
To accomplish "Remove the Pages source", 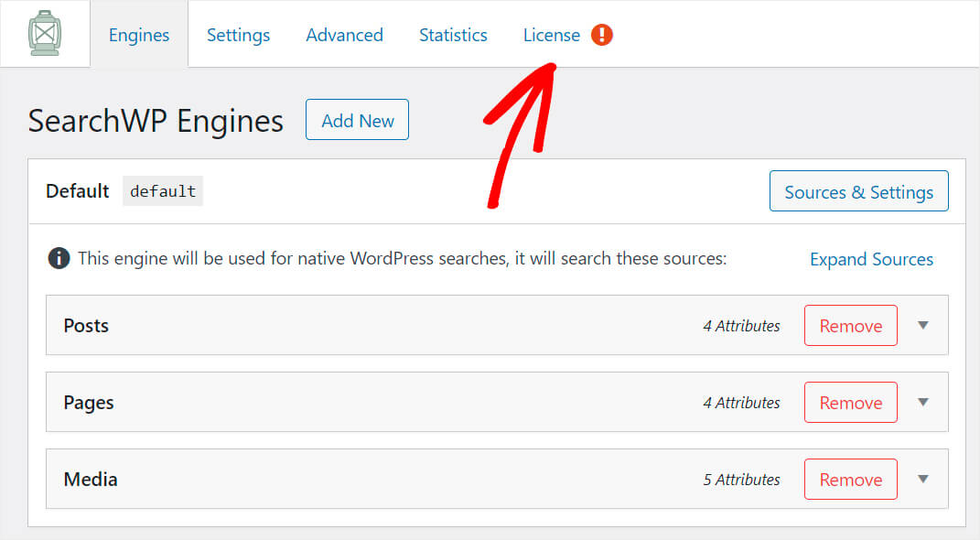I will [x=851, y=403].
